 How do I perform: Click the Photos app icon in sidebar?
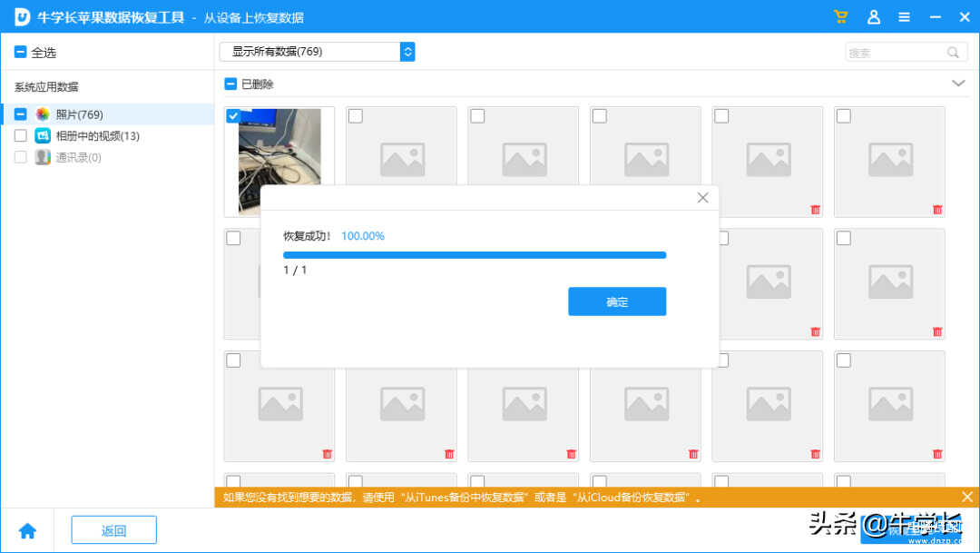coord(43,114)
